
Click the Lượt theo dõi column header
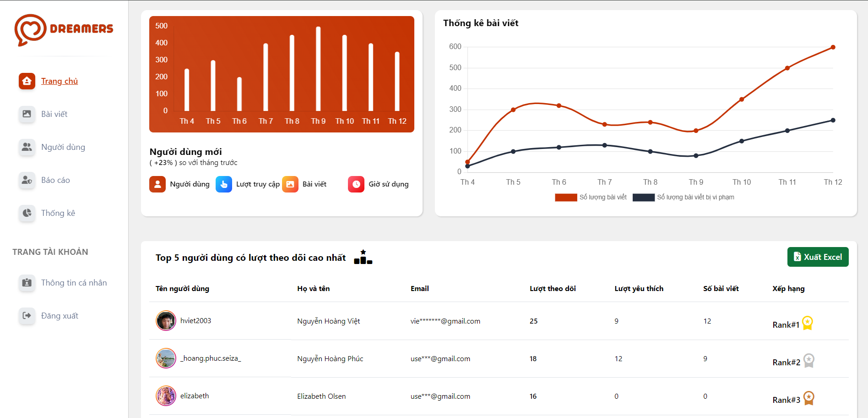(x=553, y=289)
